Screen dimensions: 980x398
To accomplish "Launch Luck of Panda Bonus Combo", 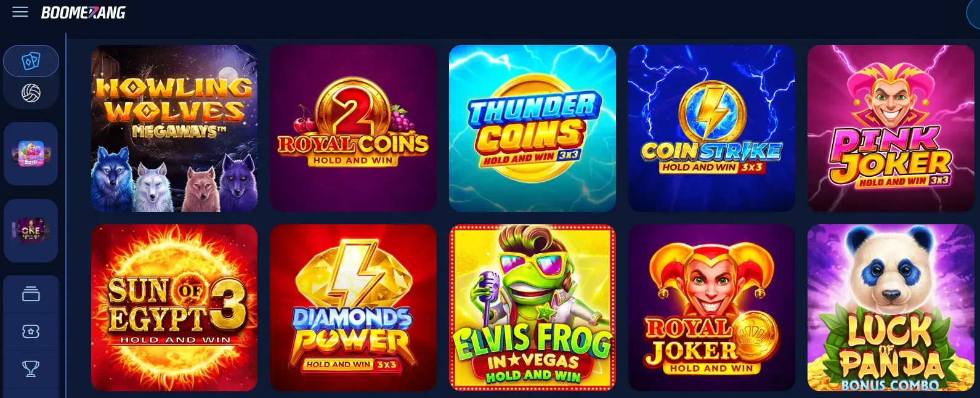I will pos(891,307).
